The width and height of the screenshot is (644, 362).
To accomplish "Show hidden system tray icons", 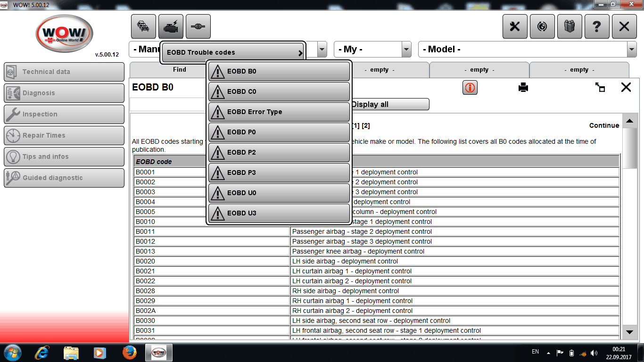I will point(548,353).
